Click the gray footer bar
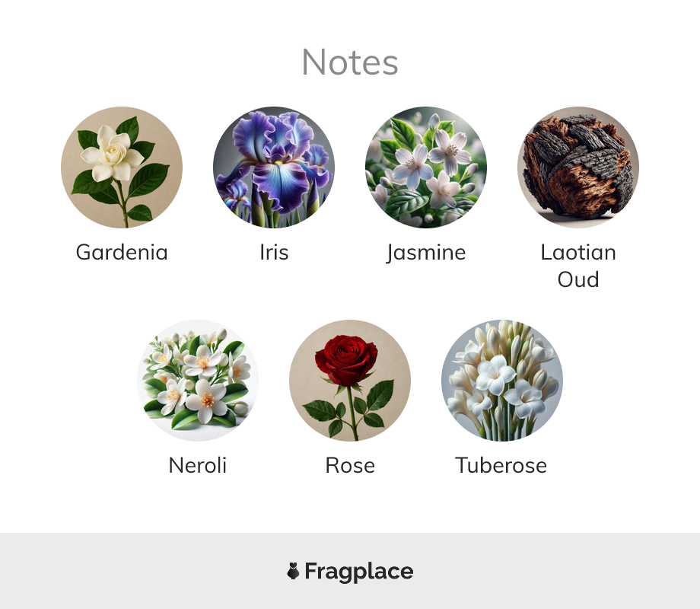Screen dimensions: 700x609 click(350, 571)
